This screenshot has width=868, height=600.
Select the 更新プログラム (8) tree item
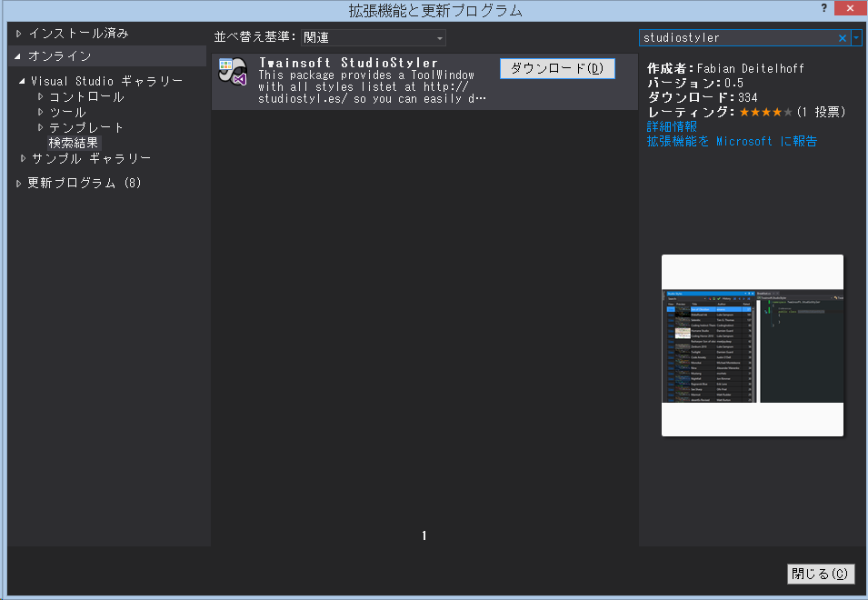(85, 184)
